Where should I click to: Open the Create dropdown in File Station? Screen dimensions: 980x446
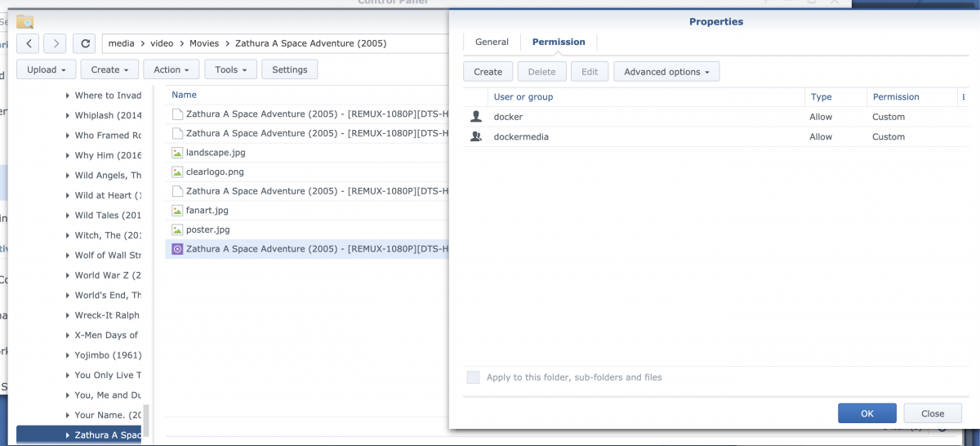109,69
